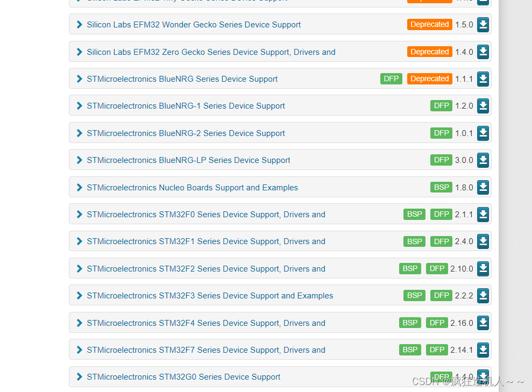Download the STM32F2 Series pack
This screenshot has height=392, width=532.
pos(483,268)
